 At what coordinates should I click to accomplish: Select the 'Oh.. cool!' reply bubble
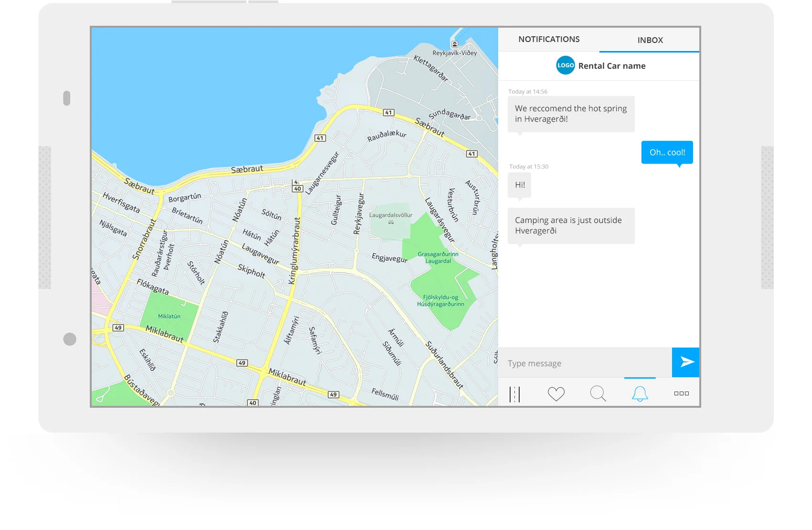click(667, 152)
